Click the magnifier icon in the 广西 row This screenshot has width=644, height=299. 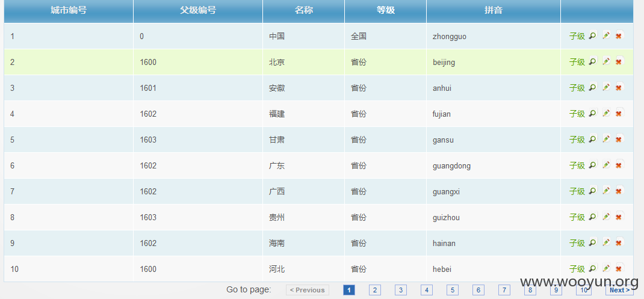tap(592, 191)
